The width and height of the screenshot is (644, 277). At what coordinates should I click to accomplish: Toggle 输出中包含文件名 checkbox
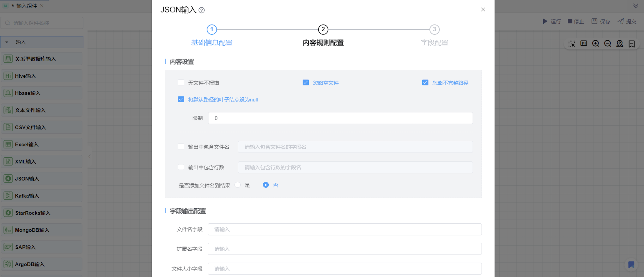tap(181, 147)
